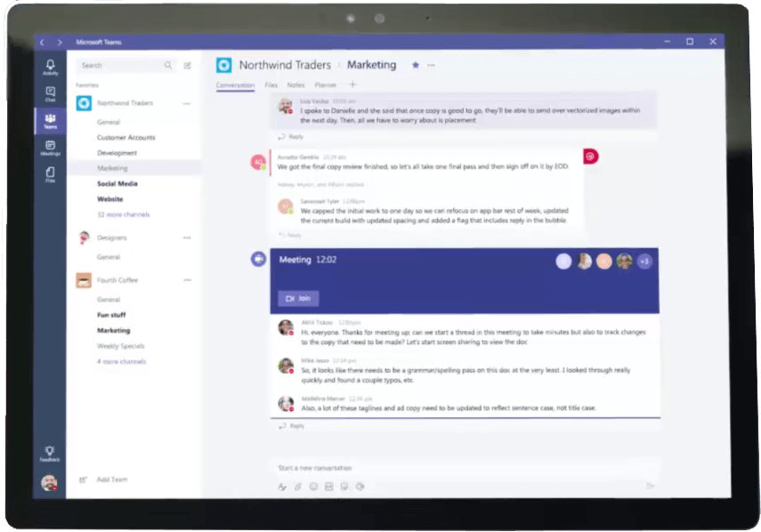
Task: Start a new chat with compose icon
Action: click(187, 66)
